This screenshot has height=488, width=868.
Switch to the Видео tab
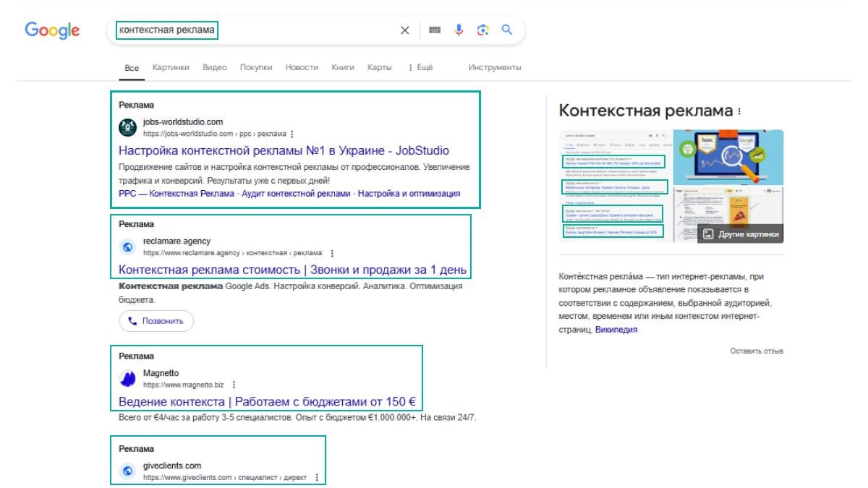pyautogui.click(x=215, y=67)
